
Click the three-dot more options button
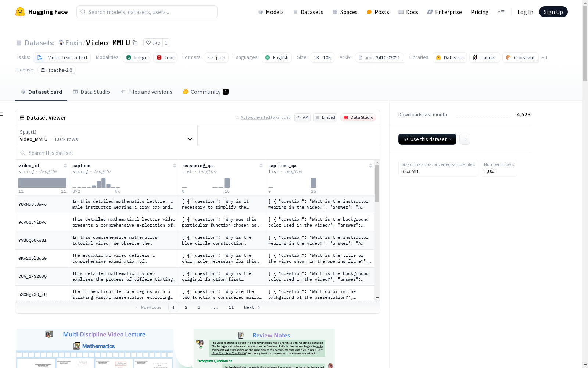click(465, 139)
